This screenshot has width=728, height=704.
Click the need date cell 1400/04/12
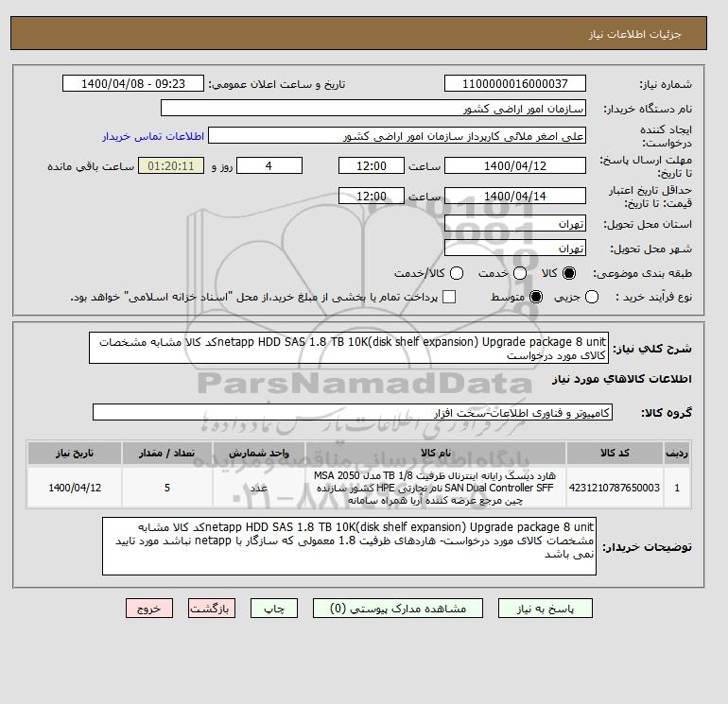pos(75,488)
